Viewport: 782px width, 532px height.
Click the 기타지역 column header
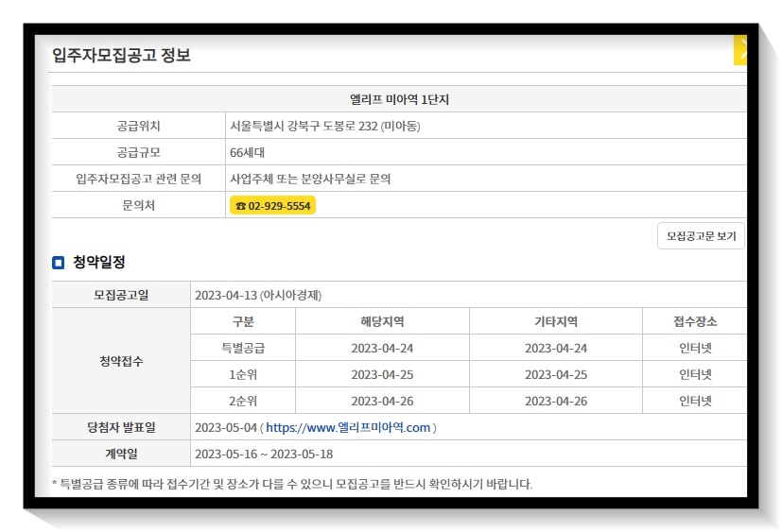click(556, 321)
